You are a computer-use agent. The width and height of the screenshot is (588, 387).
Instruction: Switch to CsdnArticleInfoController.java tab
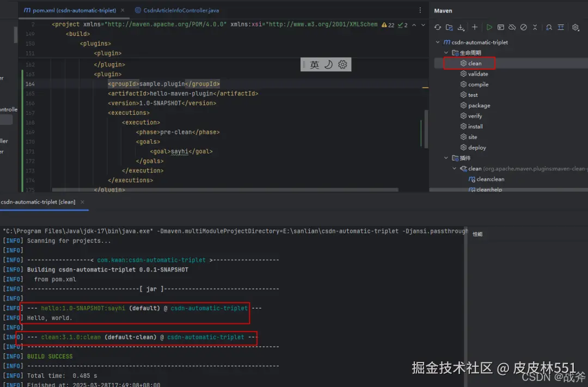(176, 10)
